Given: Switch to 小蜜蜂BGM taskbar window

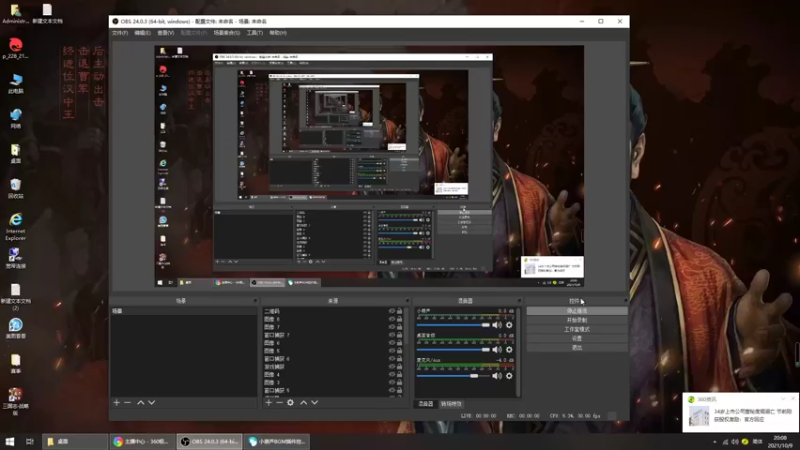Looking at the screenshot, I should coord(277,441).
